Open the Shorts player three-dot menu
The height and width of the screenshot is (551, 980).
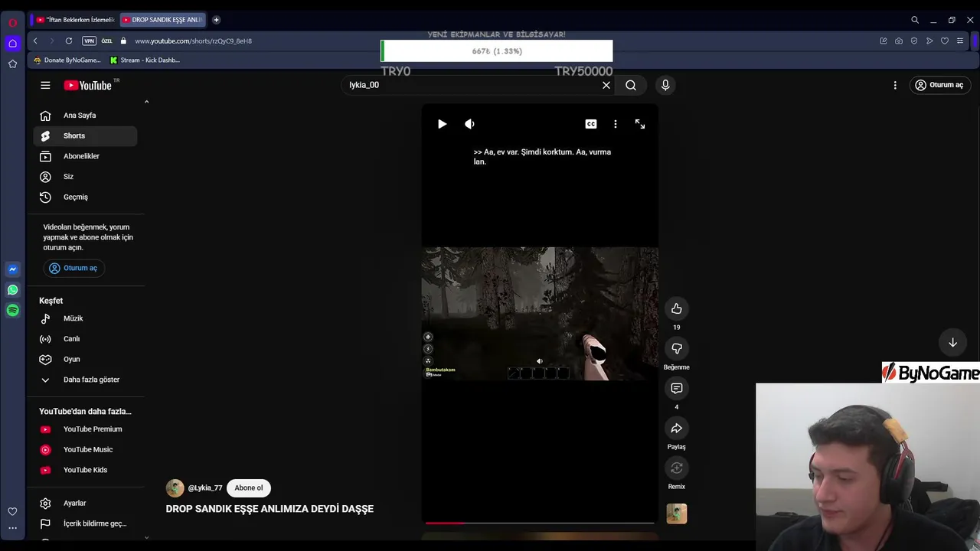pos(616,124)
